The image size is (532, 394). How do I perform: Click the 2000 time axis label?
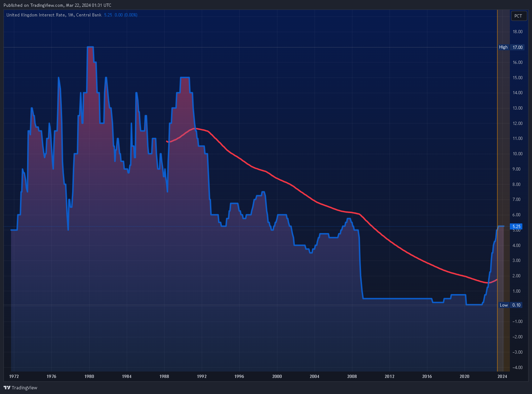pyautogui.click(x=277, y=377)
